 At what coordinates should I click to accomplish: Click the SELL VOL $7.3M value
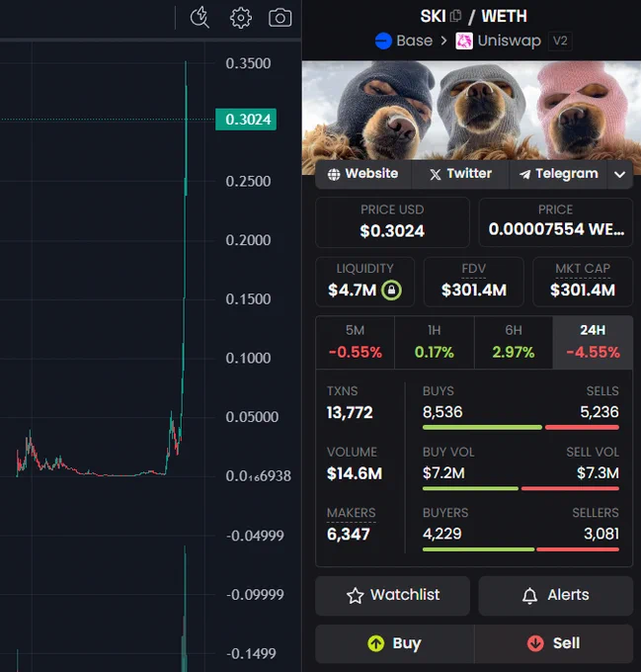coord(598,473)
